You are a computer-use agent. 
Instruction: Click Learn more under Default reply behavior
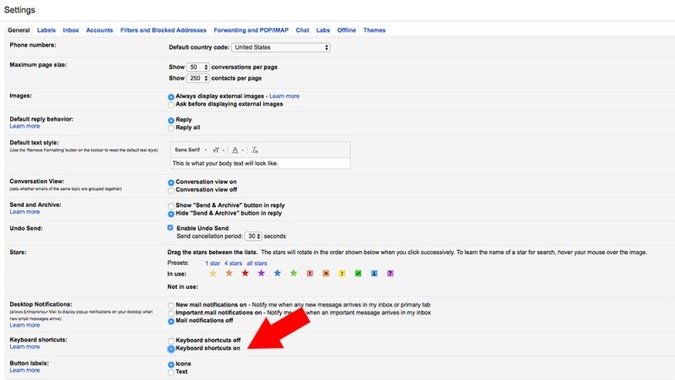25,126
